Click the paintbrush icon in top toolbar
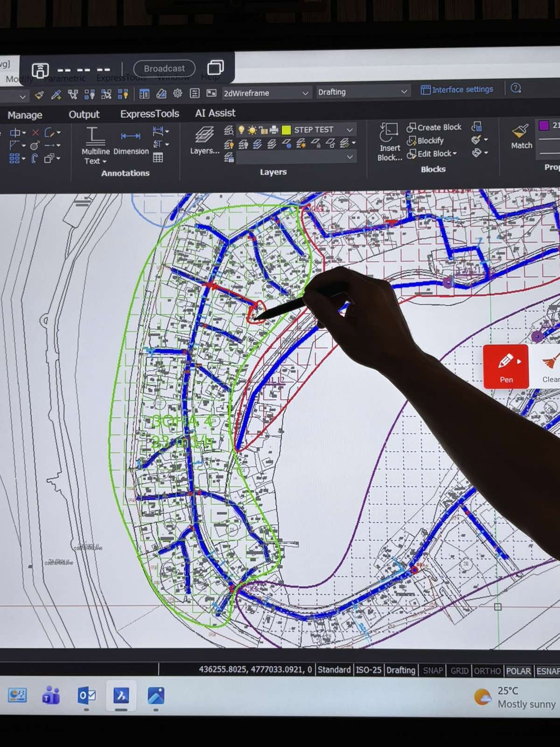This screenshot has height=747, width=560. 40,95
